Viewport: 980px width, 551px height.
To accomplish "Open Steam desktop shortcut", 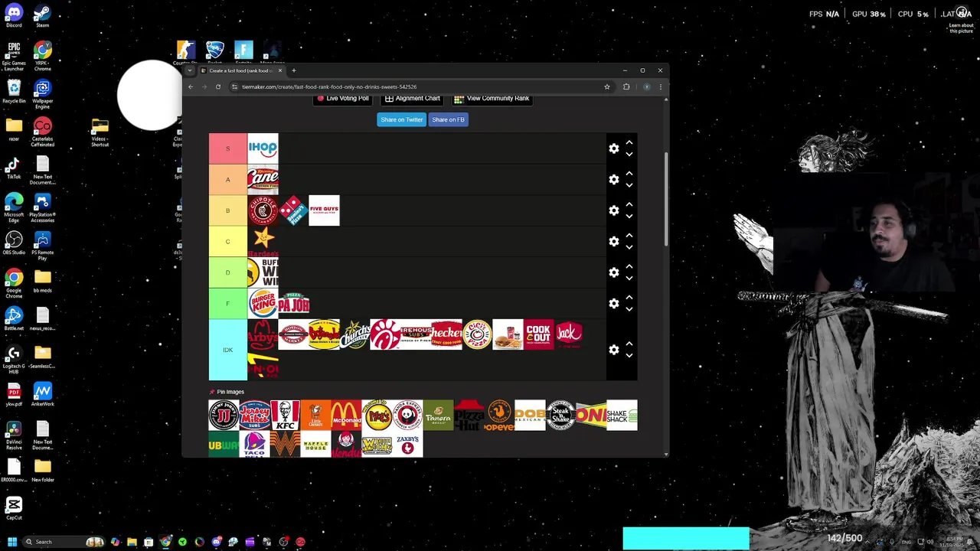I will (x=42, y=17).
